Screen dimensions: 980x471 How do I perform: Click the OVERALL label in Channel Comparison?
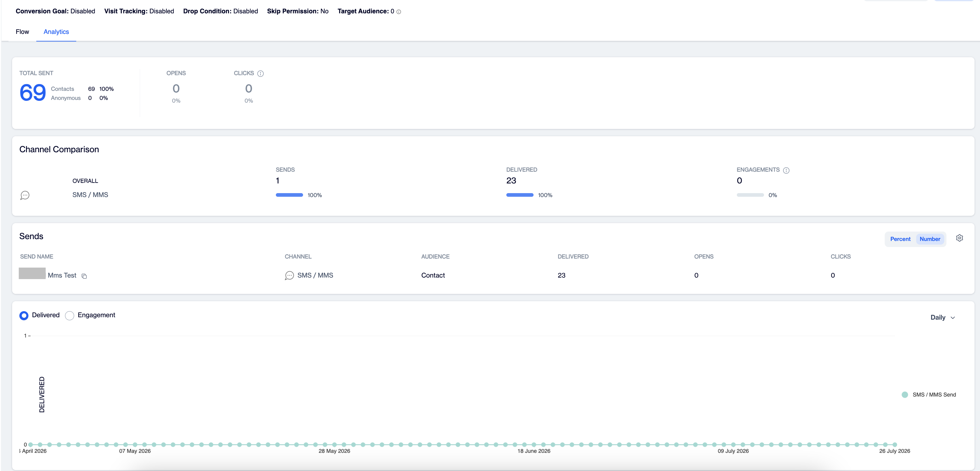coord(85,181)
